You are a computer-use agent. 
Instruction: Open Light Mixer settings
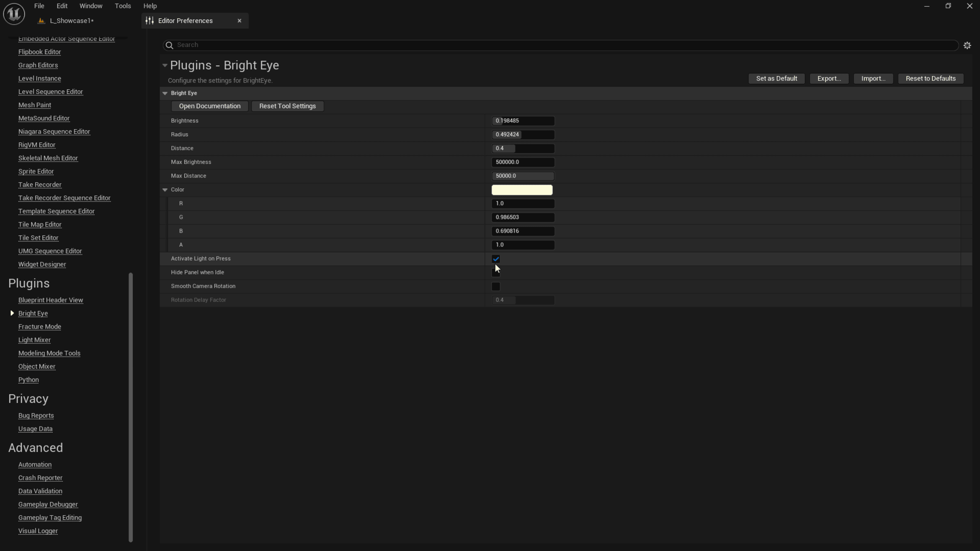click(x=34, y=340)
